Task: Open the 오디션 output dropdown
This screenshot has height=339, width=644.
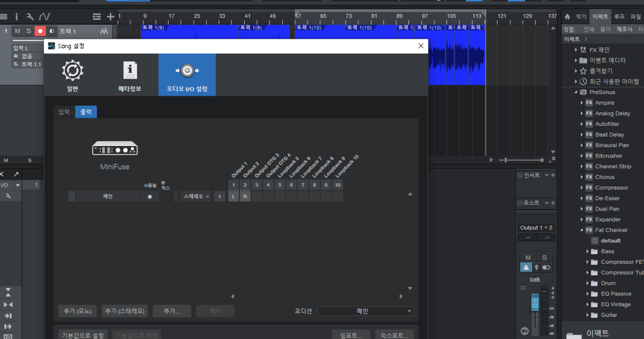Action: click(365, 311)
